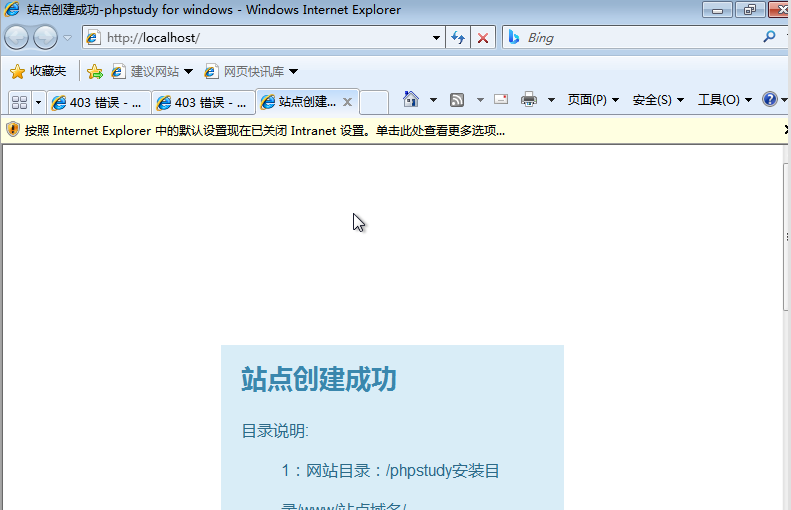Screen dimensions: 791x510
Task: Expand the 网页快讯库 dropdown arrow
Action: (294, 72)
